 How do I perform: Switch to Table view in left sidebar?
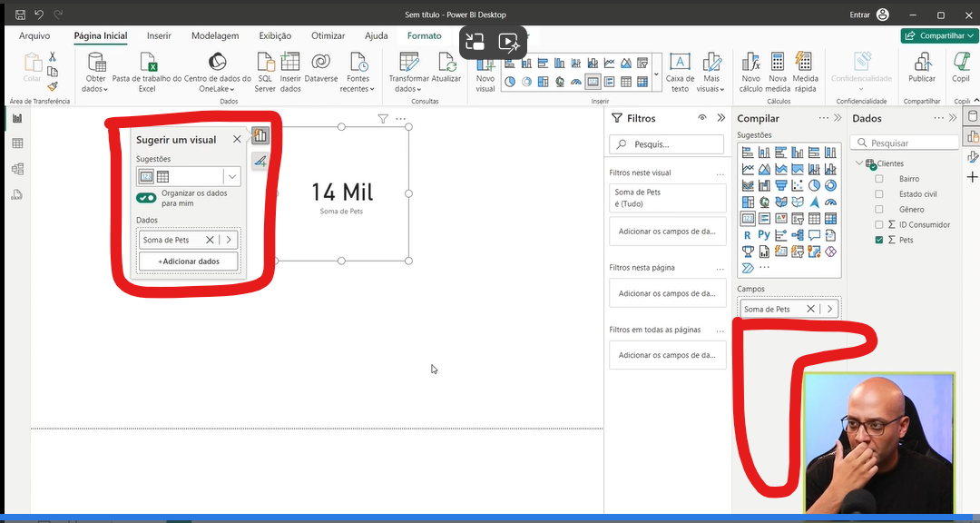[17, 143]
